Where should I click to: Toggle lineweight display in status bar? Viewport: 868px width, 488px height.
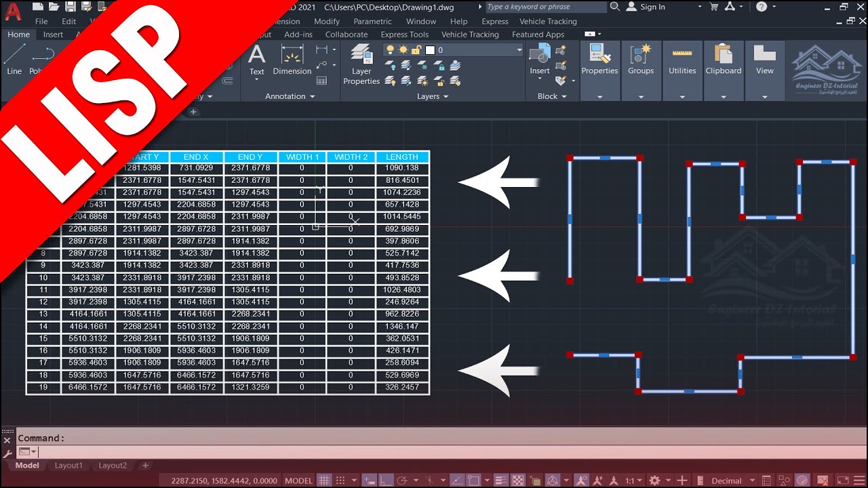(x=502, y=481)
